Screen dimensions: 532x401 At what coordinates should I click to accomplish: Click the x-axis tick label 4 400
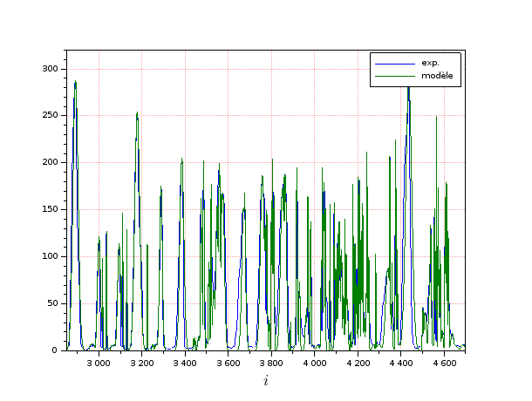[401, 364]
